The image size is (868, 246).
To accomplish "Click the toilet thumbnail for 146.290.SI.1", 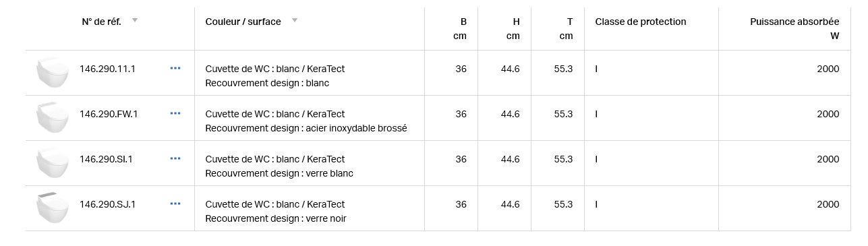I will tap(52, 163).
